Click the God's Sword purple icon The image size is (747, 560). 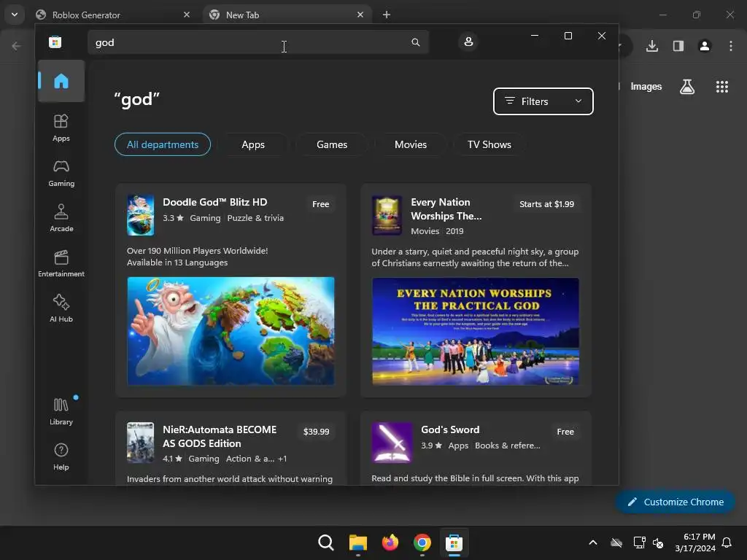pos(392,443)
